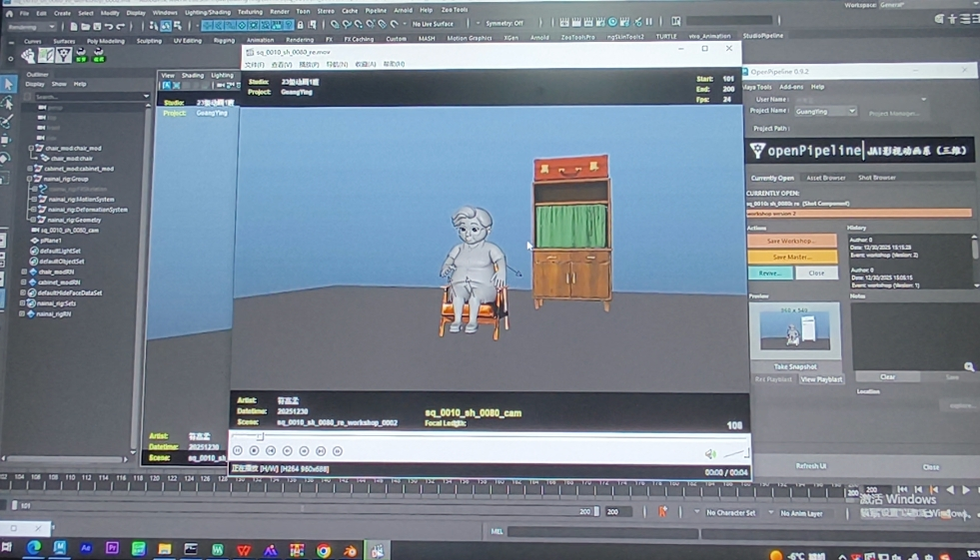Viewport: 980px width, 560px height.
Task: Click the Maya home icon in menu bar
Action: pos(8,13)
